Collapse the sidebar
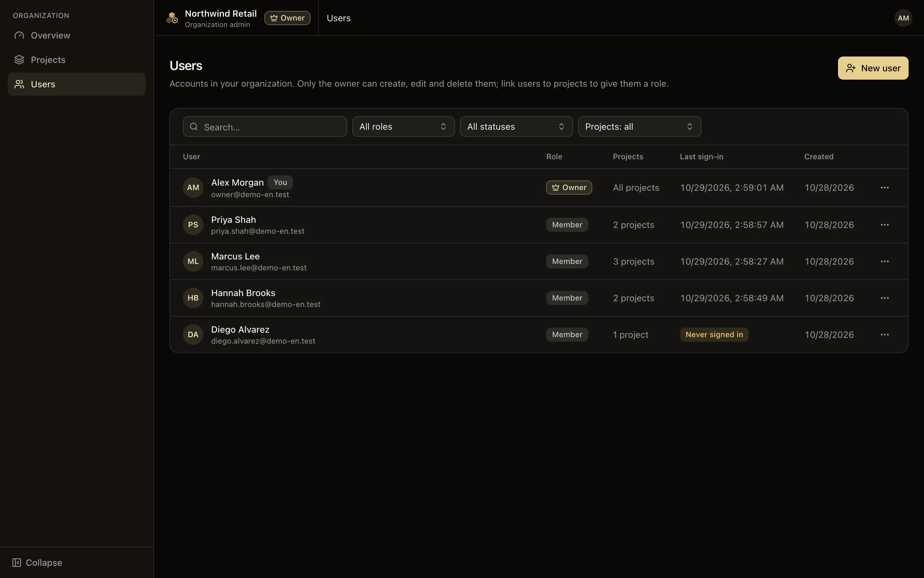Viewport: 924px width, 578px height. (x=37, y=562)
